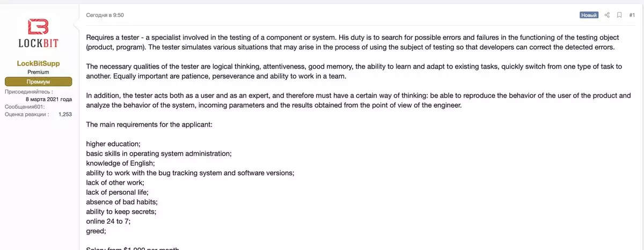Open the #1 post permalink
Image resolution: width=644 pixels, height=250 pixels.
tap(632, 15)
